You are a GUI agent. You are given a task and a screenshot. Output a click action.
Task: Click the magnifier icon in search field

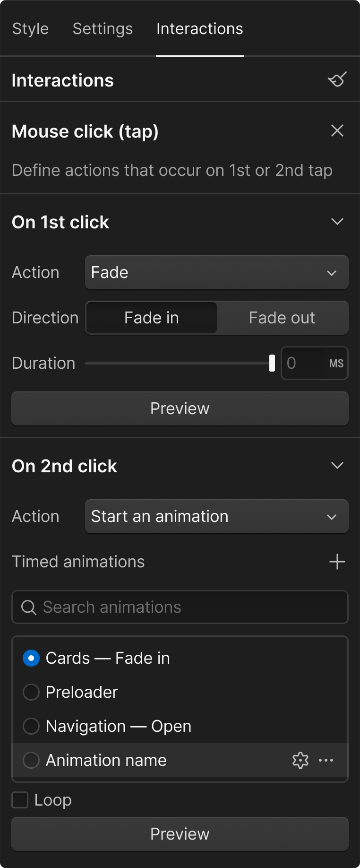pyautogui.click(x=29, y=607)
